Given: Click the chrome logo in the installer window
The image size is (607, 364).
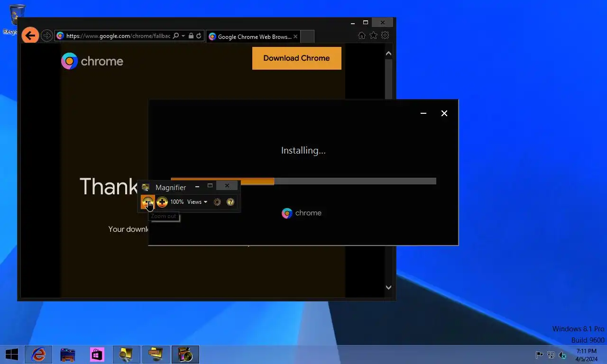Looking at the screenshot, I should click(x=302, y=213).
